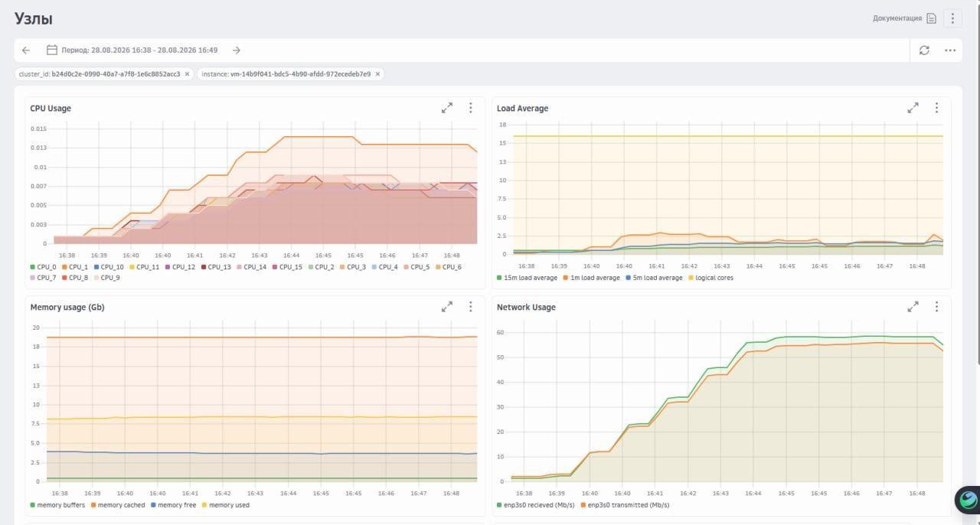Image resolution: width=980 pixels, height=525 pixels.
Task: Open the calendar period picker icon
Action: click(x=52, y=50)
